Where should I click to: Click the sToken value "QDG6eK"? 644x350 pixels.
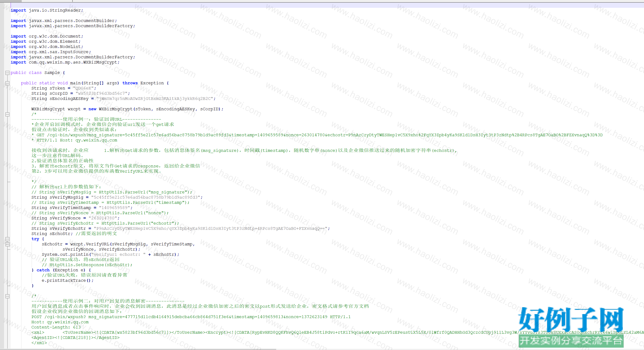coord(83,88)
